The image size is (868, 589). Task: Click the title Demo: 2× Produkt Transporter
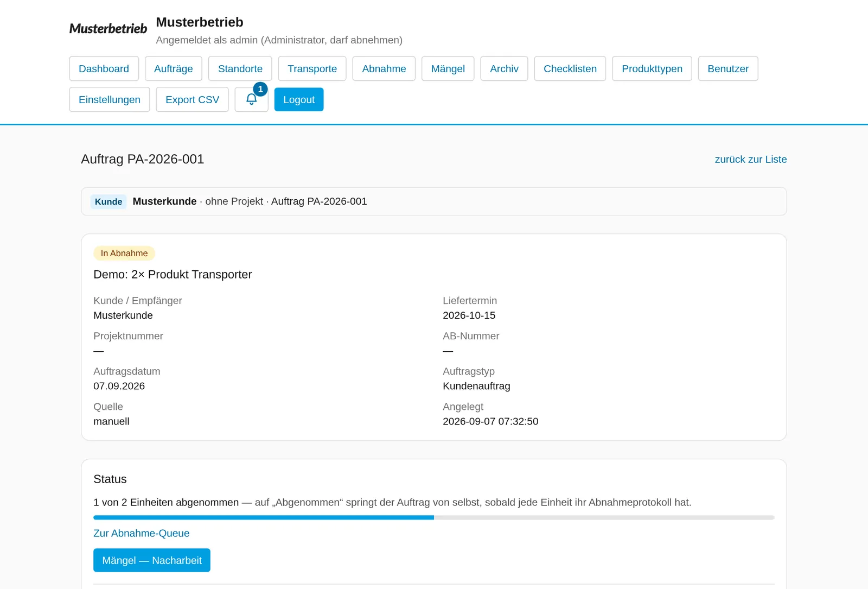[173, 275]
